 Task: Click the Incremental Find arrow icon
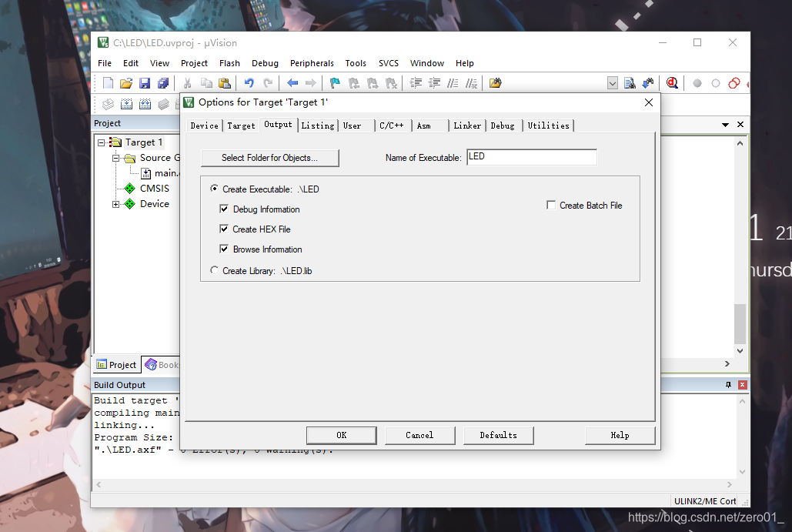647,83
